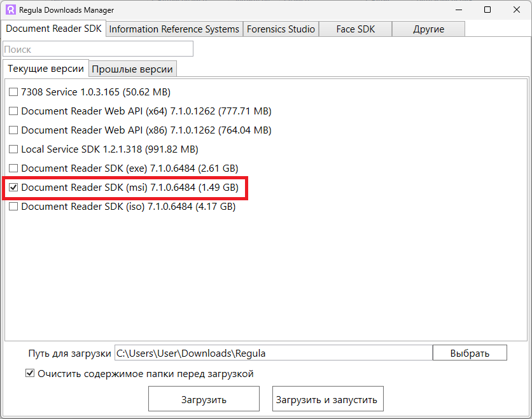Click inside the Поиск search field

coord(97,48)
